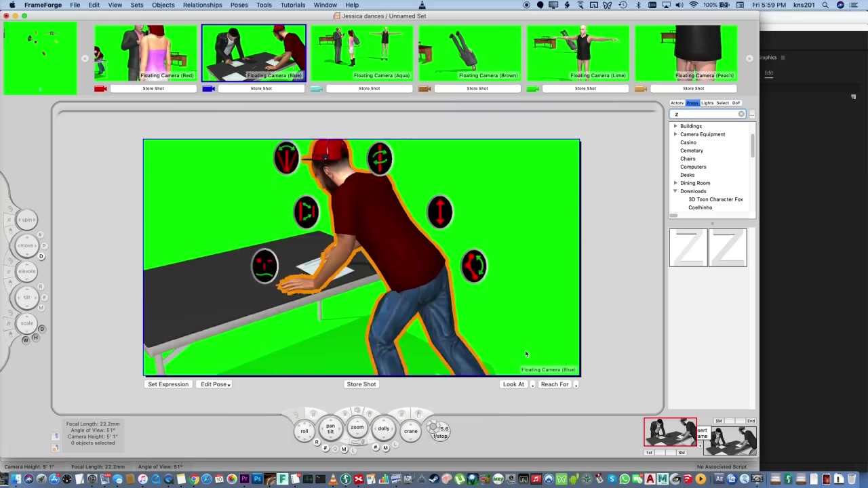Click the green rotate handle near actor's hip
This screenshot has width=868, height=488.
(x=474, y=266)
